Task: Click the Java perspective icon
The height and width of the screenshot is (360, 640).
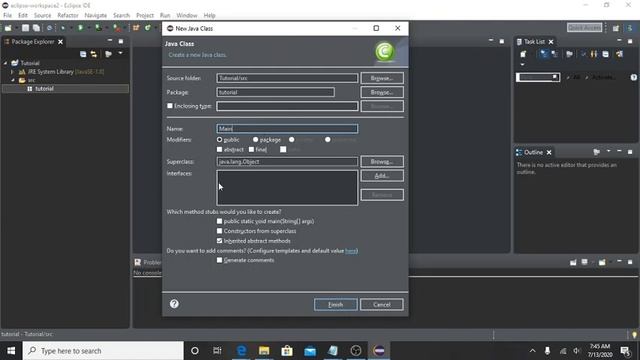Action: [630, 28]
